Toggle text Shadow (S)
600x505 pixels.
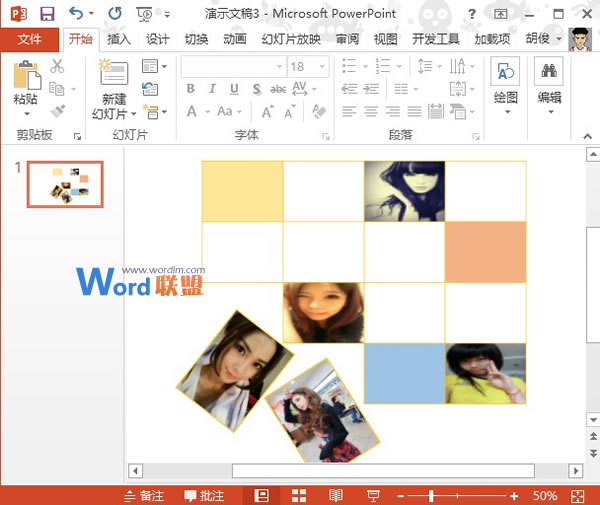(256, 89)
